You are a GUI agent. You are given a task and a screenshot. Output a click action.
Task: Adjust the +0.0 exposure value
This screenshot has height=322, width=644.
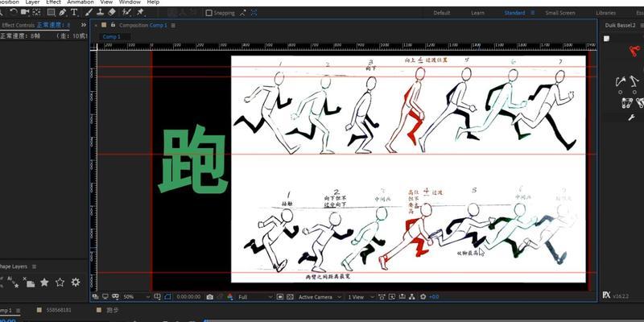pyautogui.click(x=434, y=296)
